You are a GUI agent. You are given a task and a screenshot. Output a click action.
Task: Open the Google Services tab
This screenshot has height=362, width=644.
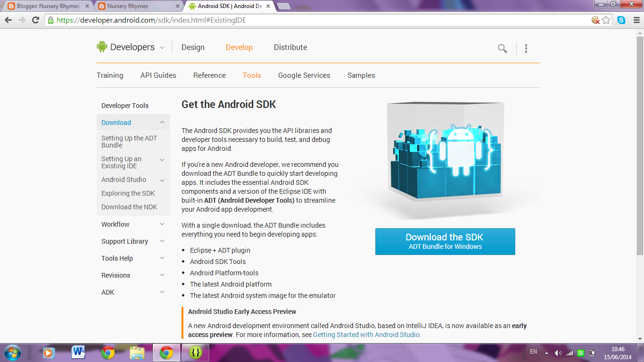click(304, 75)
